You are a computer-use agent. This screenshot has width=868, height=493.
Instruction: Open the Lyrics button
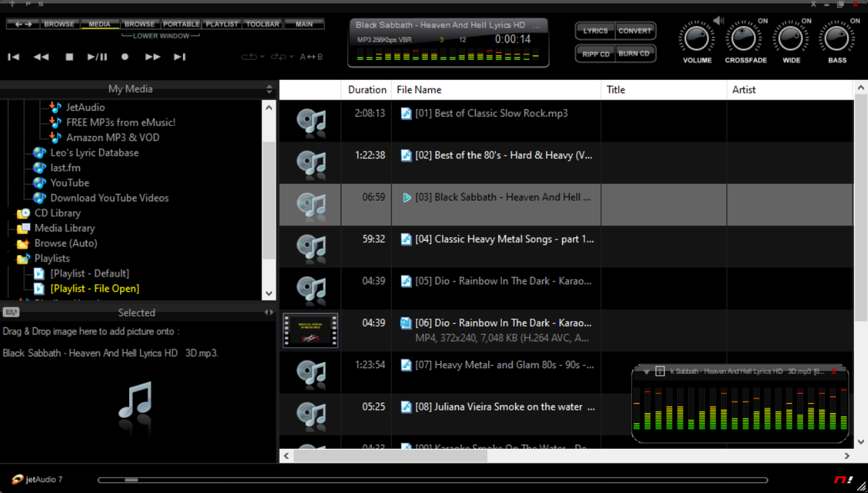point(595,31)
